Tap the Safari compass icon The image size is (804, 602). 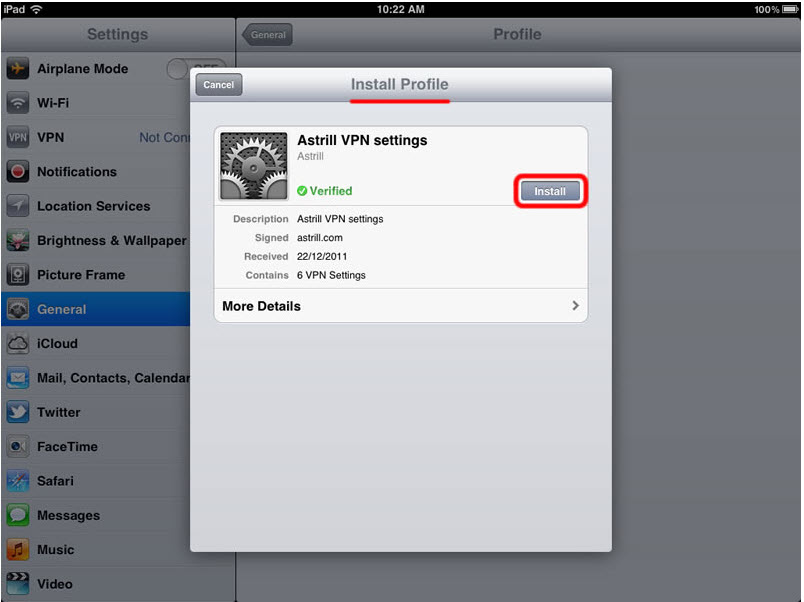18,480
